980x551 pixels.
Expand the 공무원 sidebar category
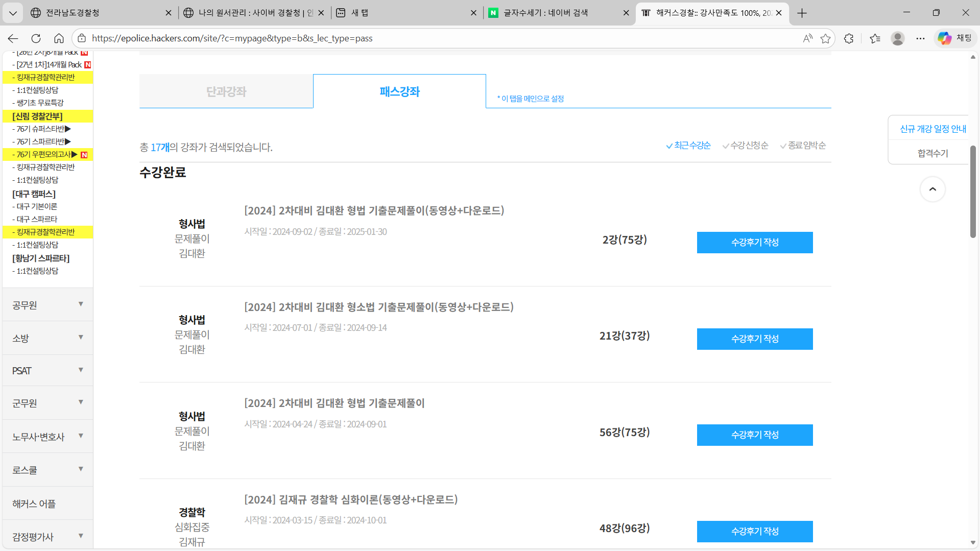click(47, 305)
